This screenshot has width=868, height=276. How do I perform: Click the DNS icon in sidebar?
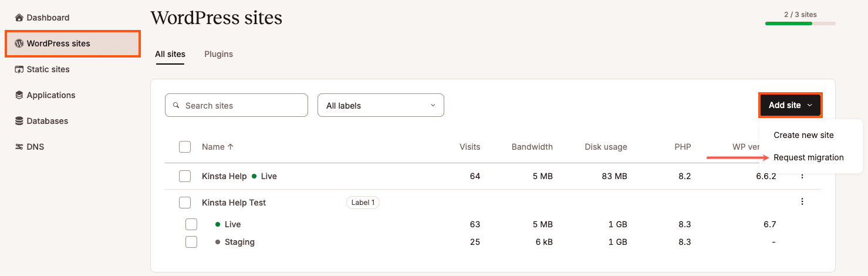pos(19,147)
